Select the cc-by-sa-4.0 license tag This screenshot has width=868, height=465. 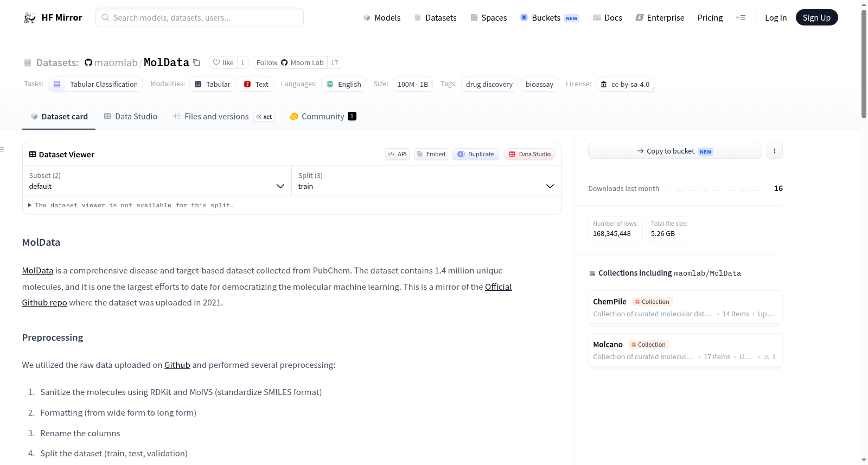[626, 84]
